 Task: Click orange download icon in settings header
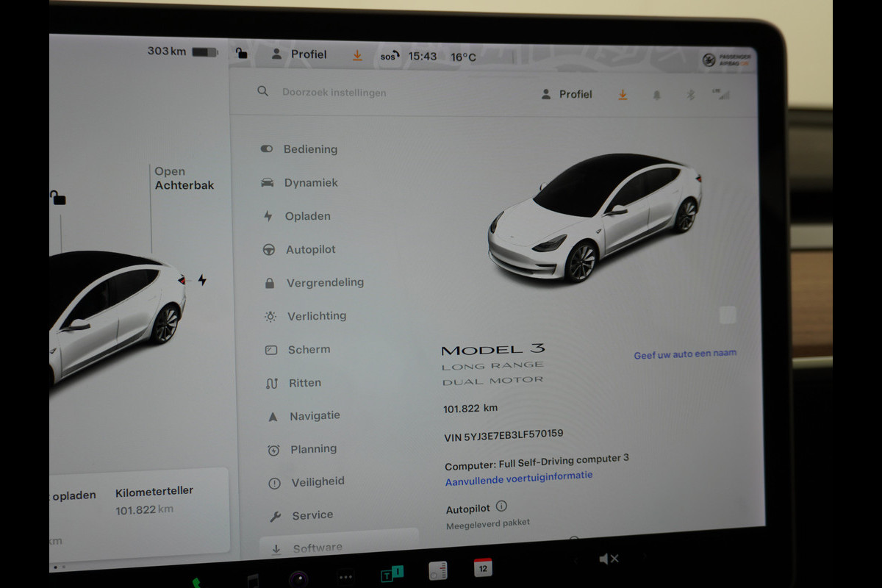pyautogui.click(x=623, y=94)
